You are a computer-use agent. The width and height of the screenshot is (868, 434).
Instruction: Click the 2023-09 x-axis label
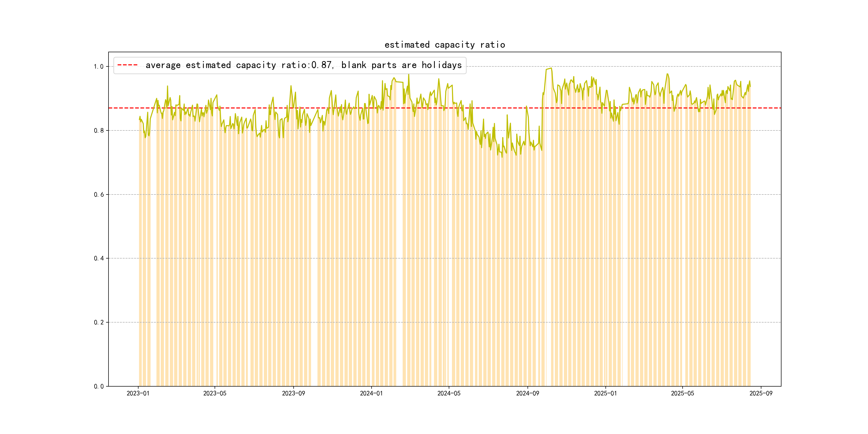[293, 393]
